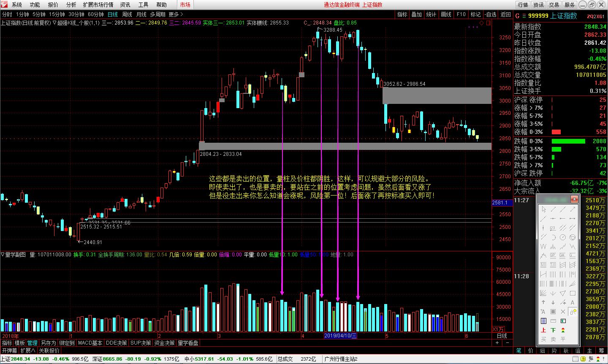The width and height of the screenshot is (608, 364).
Task: Switch chart period to 30分钟
Action: 77,14
